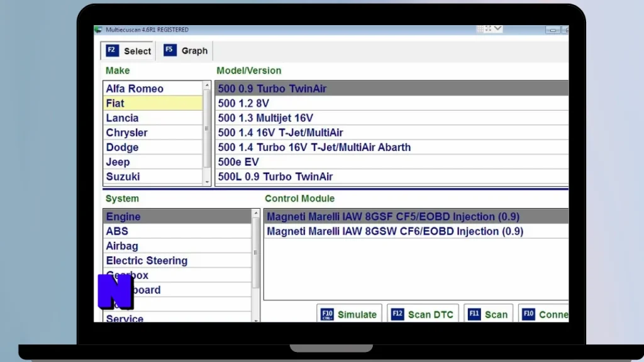Select Suzuki make
Screen dimensions: 644x362
point(153,177)
